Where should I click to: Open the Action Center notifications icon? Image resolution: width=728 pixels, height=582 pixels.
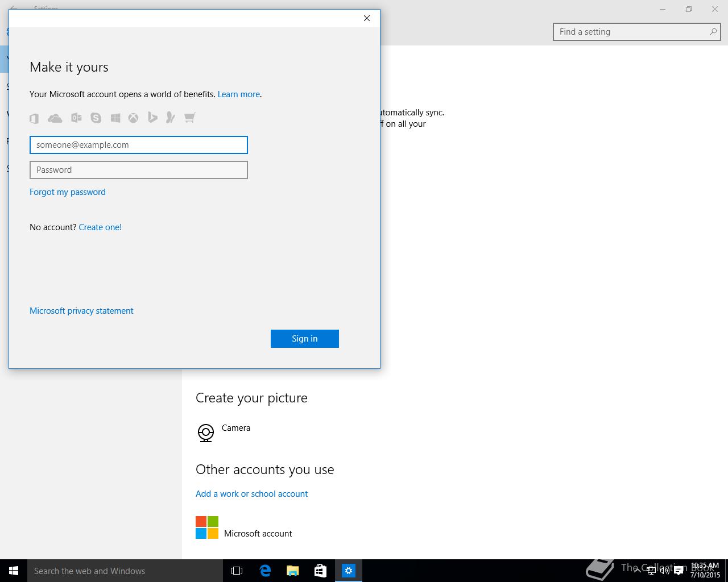[x=678, y=571]
